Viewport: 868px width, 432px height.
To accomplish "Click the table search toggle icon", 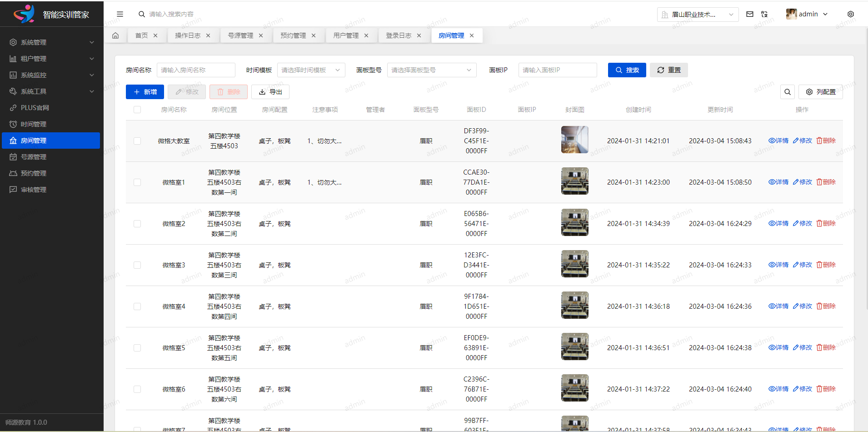I will point(788,92).
